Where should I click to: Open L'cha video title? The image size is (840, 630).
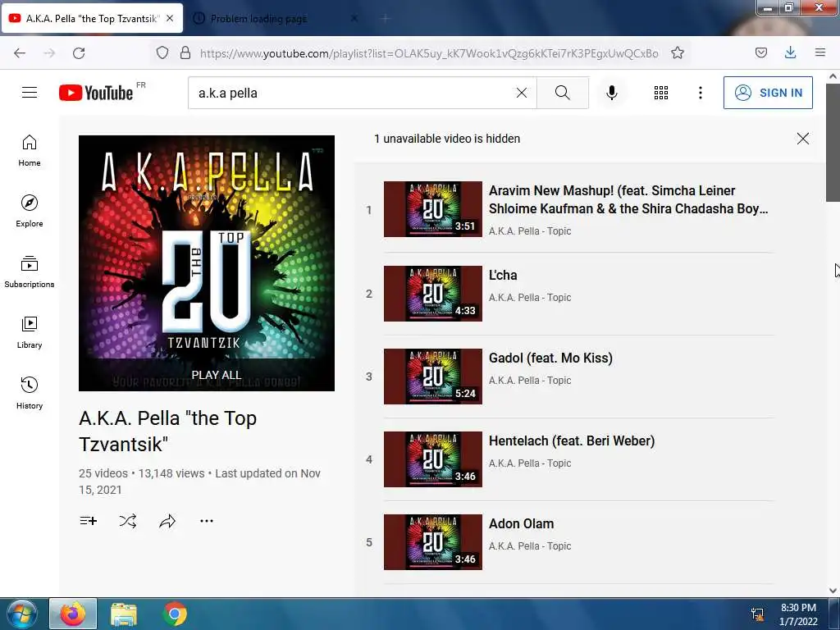coord(503,276)
